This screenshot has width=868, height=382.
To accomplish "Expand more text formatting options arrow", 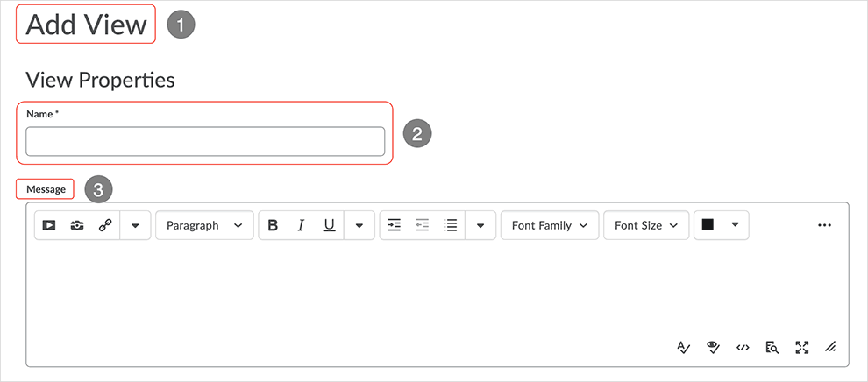I will click(359, 225).
